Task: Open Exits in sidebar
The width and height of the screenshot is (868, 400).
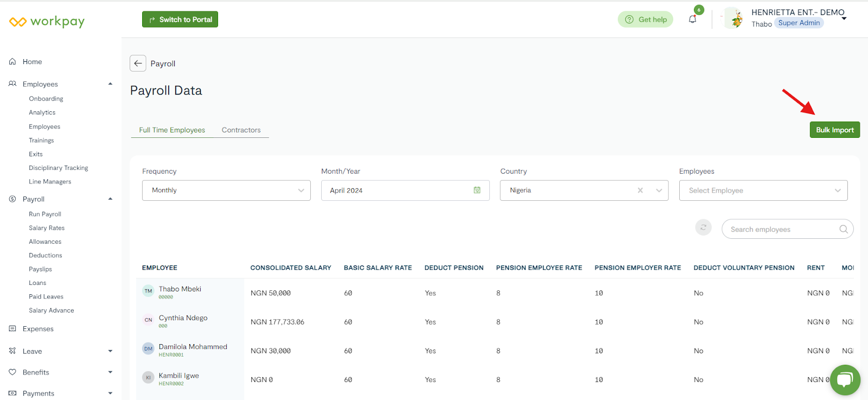Action: (36, 154)
